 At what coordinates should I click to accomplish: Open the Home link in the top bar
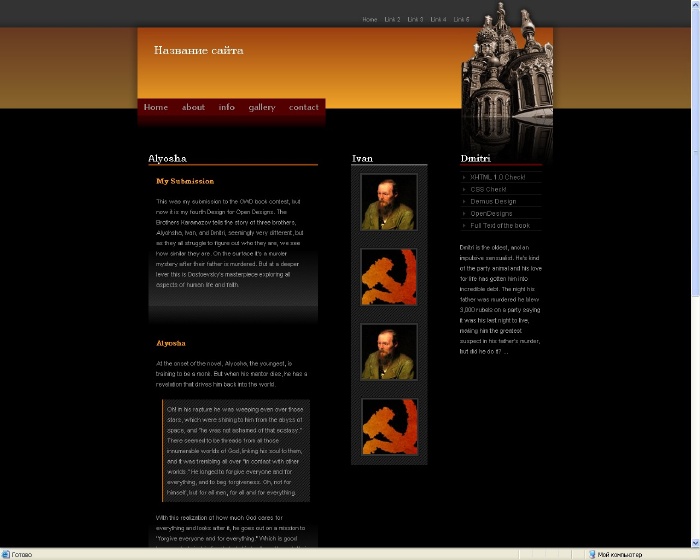370,20
